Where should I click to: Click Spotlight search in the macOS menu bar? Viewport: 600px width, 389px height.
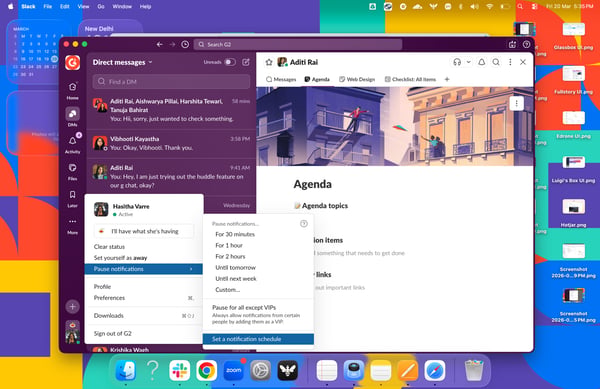pos(520,7)
